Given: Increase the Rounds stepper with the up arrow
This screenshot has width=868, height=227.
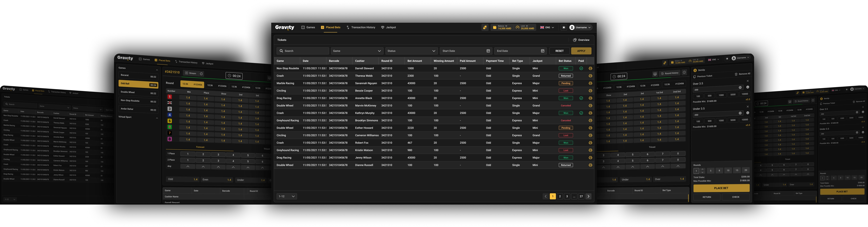Looking at the screenshot, I should pyautogui.click(x=703, y=169).
